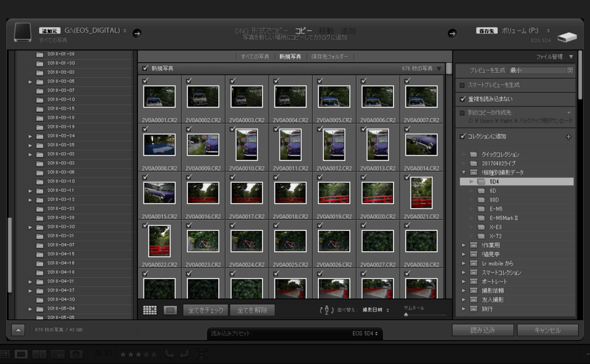590x364 pixels.
Task: Select the 新規写真 tab
Action: 290,57
